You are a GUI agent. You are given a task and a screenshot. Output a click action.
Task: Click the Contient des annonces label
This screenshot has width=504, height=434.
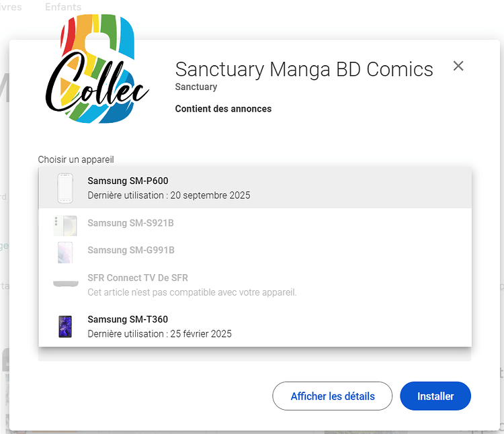coord(223,109)
